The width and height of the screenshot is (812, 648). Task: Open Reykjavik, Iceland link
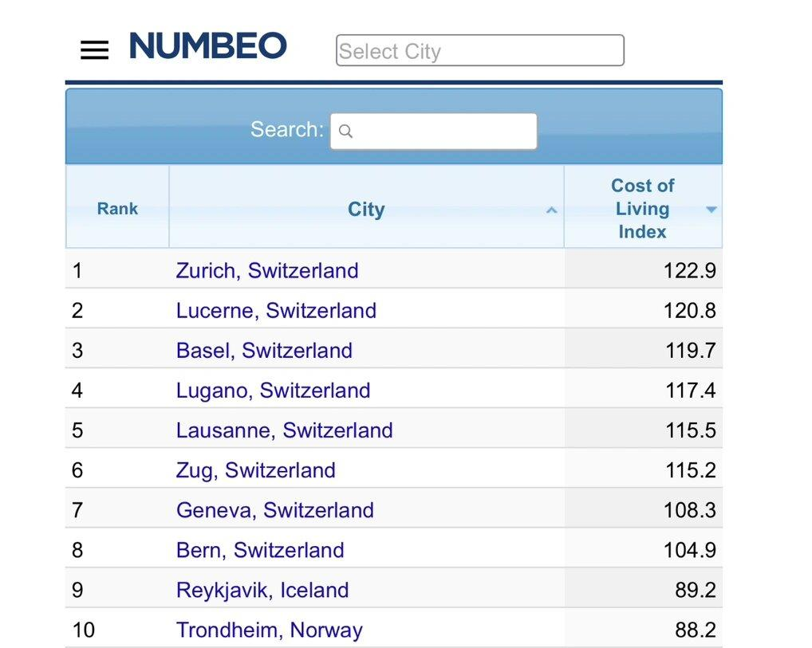[262, 590]
